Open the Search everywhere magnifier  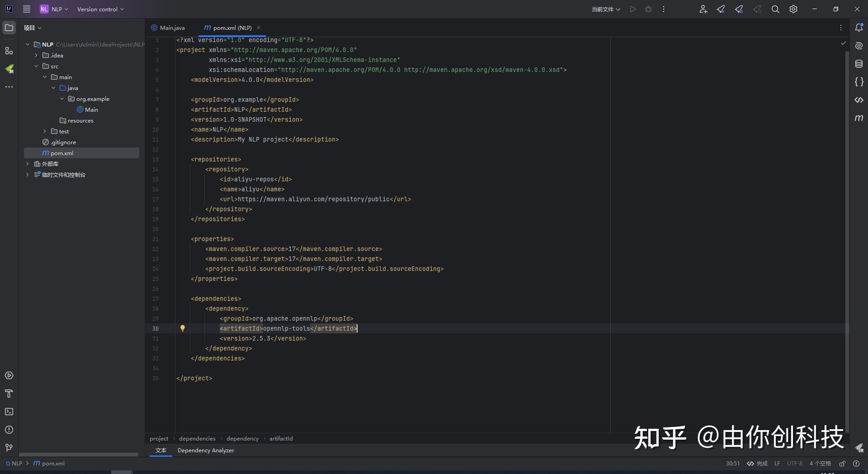click(775, 9)
